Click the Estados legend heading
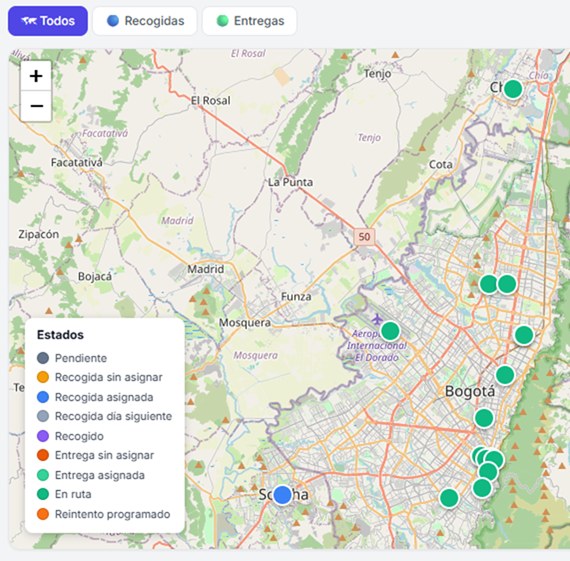Image resolution: width=570 pixels, height=561 pixels. point(60,334)
